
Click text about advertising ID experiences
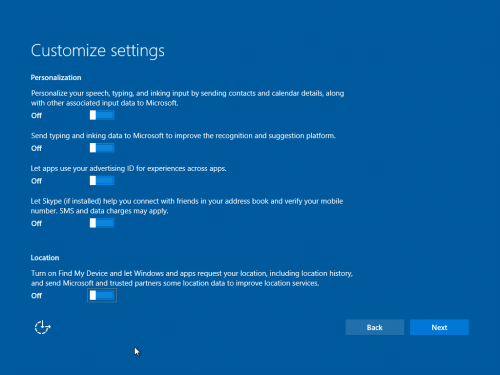pyautogui.click(x=129, y=169)
